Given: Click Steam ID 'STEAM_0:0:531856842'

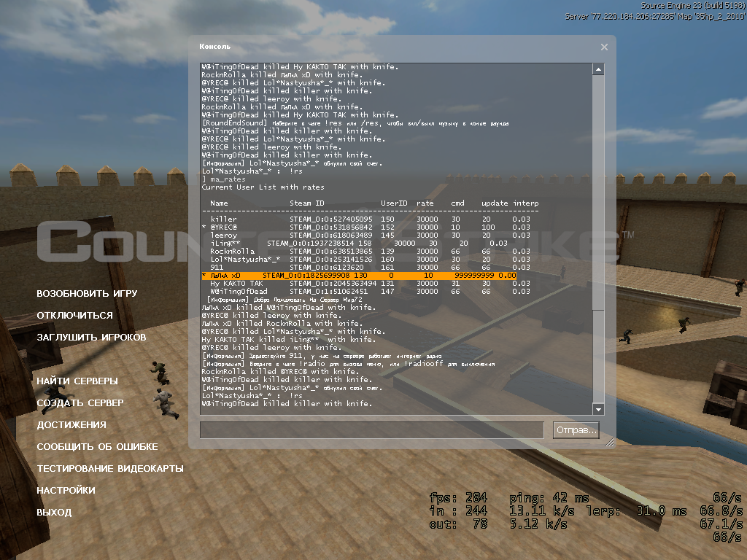Looking at the screenshot, I should click(x=331, y=227).
